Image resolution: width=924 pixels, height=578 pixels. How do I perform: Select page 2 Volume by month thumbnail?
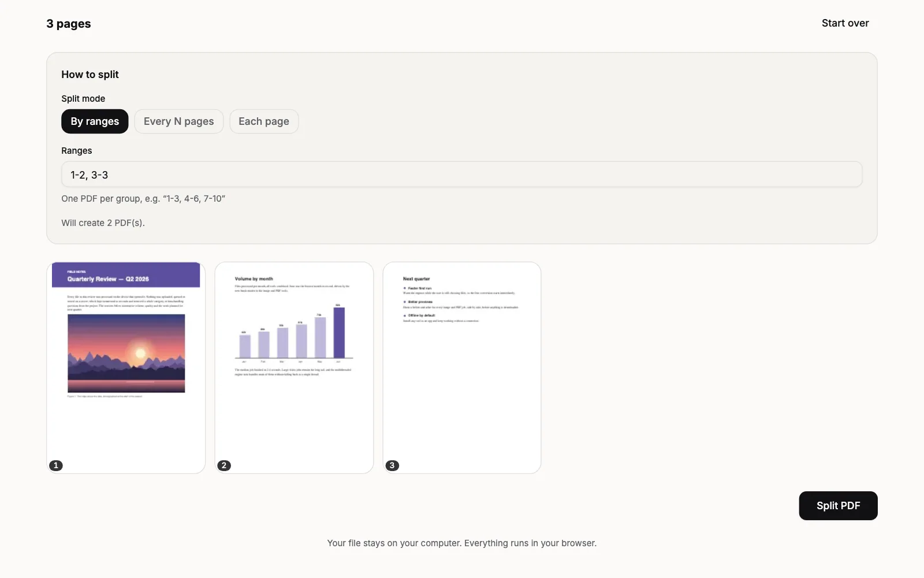[x=294, y=368]
